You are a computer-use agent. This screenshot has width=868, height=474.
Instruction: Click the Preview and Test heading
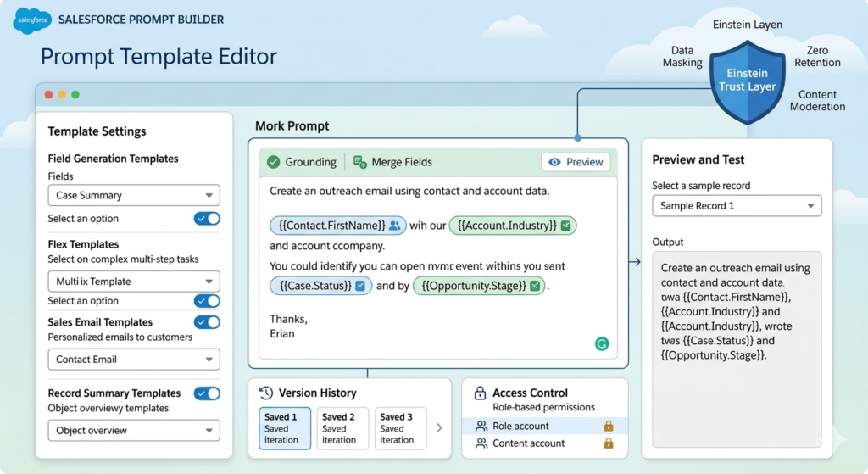(698, 159)
